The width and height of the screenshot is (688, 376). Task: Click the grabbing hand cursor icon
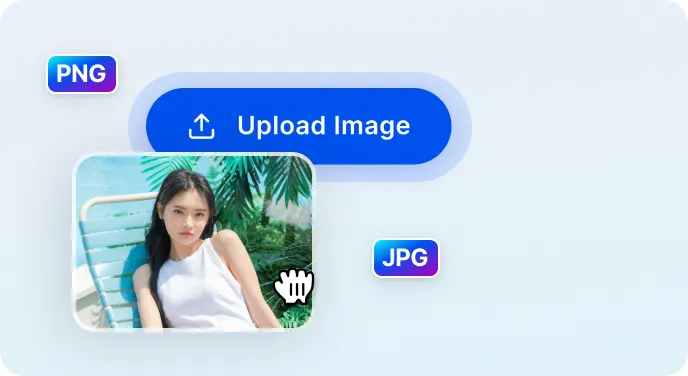294,286
